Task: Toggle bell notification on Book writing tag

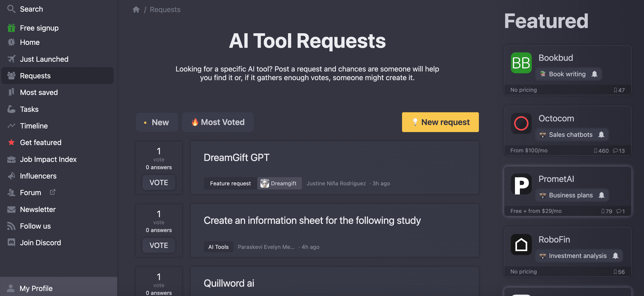Action: [x=595, y=74]
